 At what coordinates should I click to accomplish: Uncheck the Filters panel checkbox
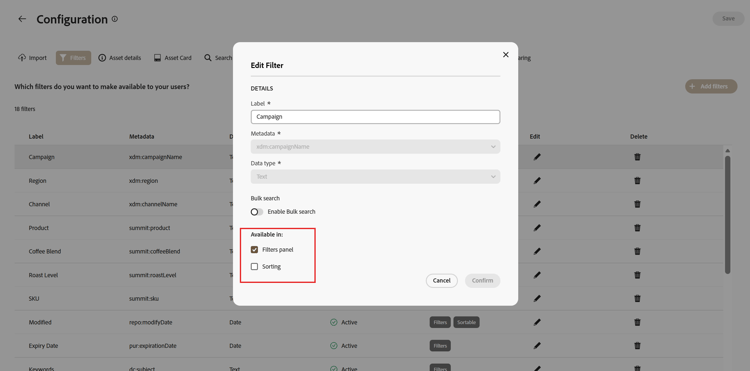254,250
